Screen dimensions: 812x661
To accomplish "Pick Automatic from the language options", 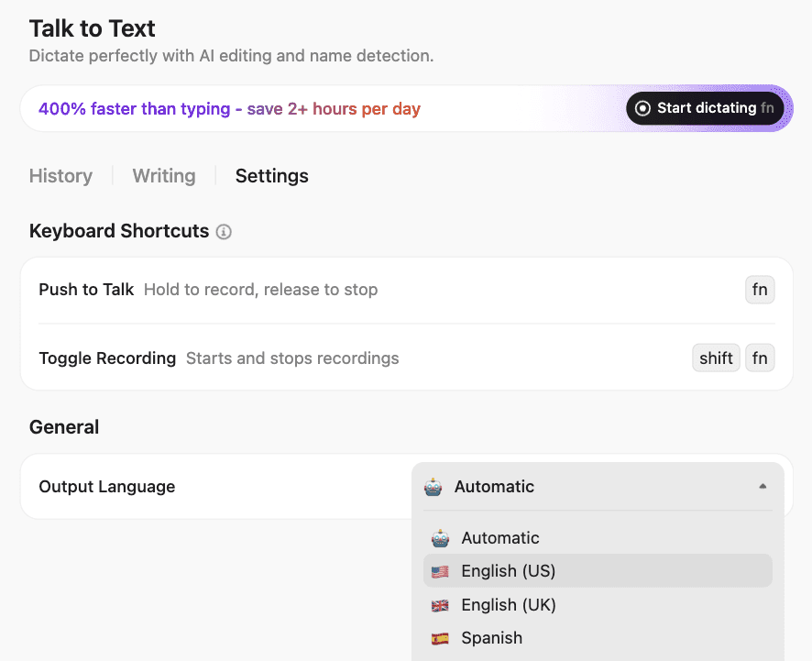I will 500,537.
